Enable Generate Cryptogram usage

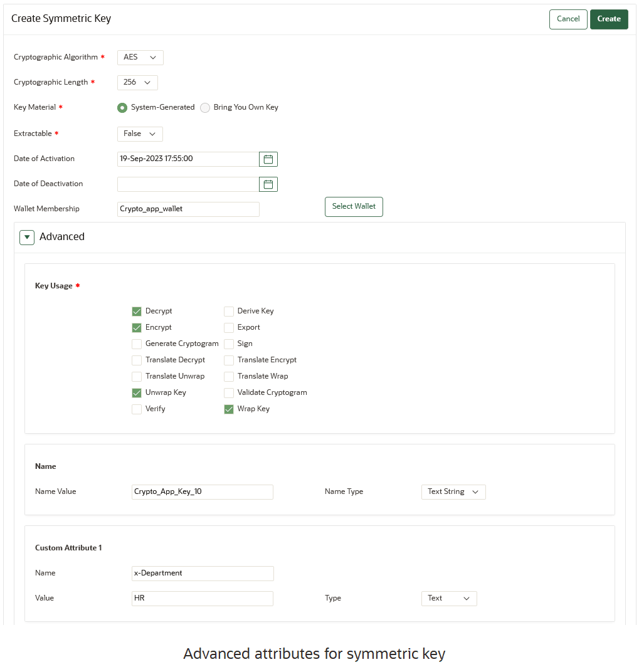[x=137, y=344]
